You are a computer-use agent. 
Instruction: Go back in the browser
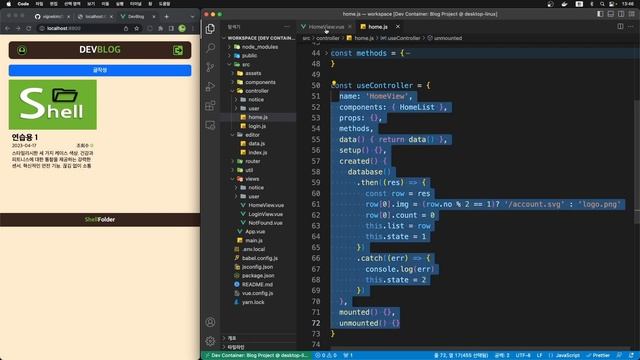pyautogui.click(x=7, y=28)
